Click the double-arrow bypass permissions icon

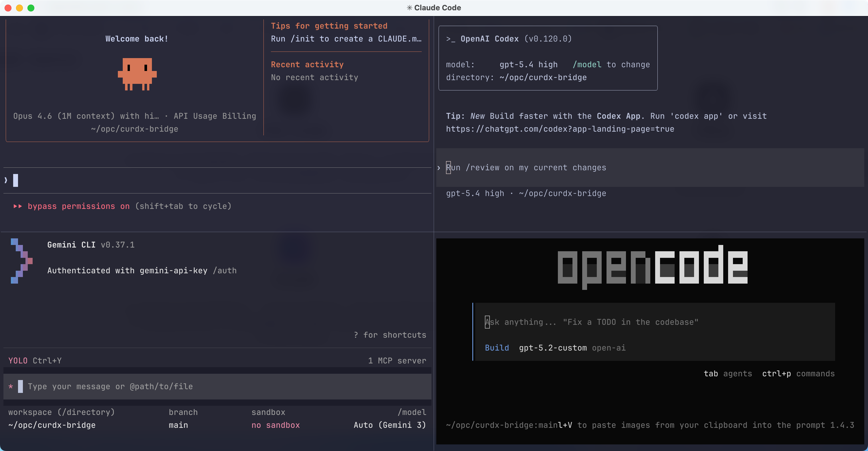pyautogui.click(x=18, y=206)
